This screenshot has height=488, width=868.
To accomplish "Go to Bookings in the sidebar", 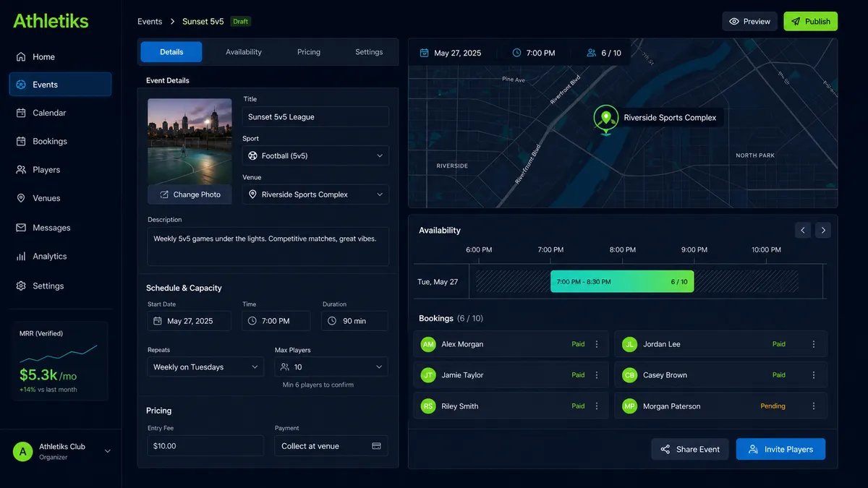I will [60, 141].
